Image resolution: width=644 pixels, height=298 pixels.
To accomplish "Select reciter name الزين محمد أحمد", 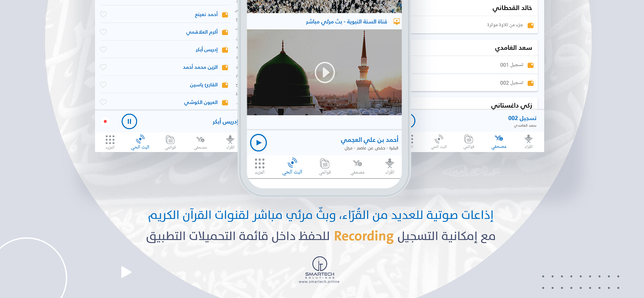I will (x=200, y=67).
